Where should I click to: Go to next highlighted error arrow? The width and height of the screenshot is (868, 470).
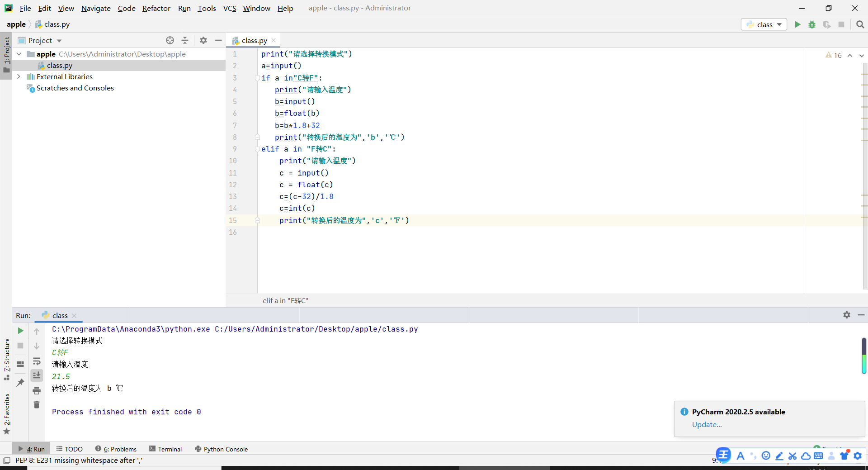(861, 55)
